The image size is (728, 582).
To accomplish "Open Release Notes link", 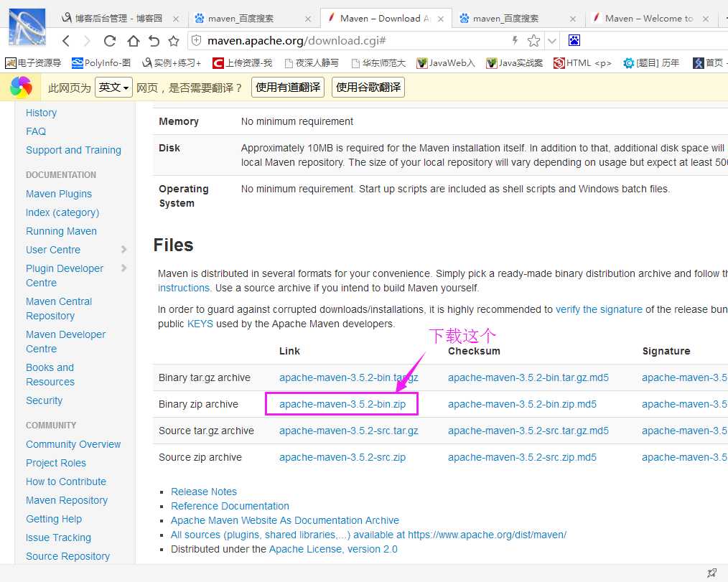I will point(204,492).
